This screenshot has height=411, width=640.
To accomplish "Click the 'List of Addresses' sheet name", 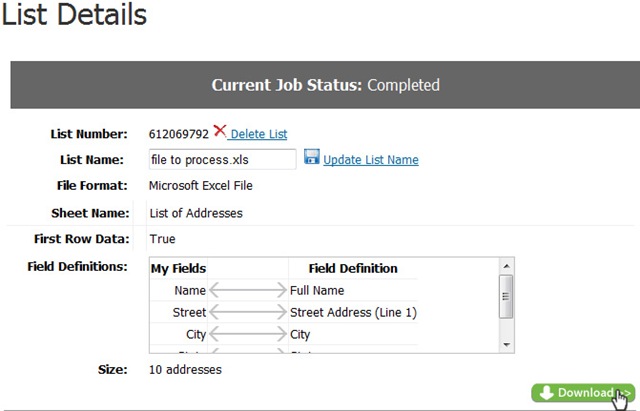I will 196,213.
